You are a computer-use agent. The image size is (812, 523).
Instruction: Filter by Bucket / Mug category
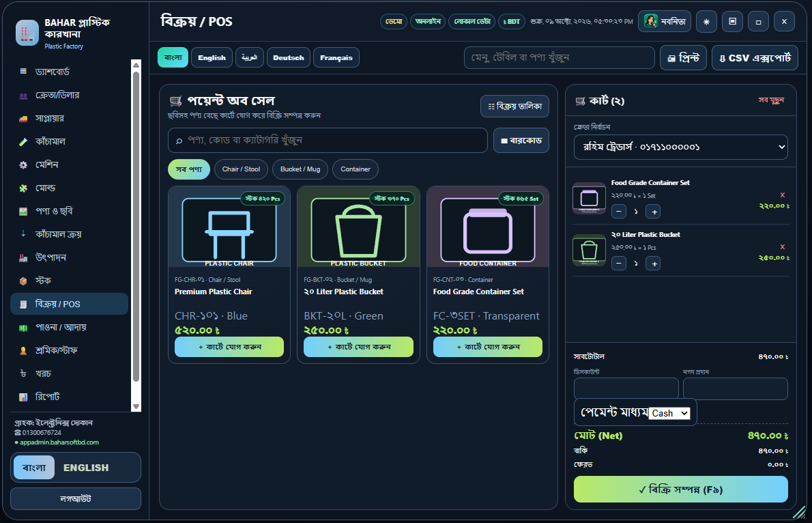(300, 169)
